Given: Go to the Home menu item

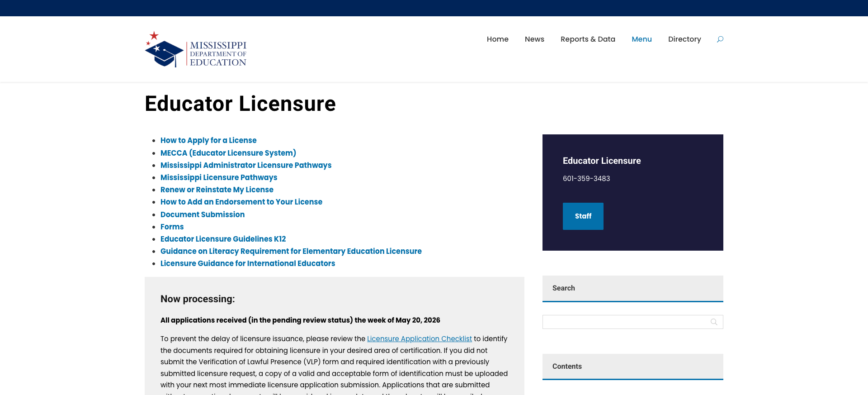Looking at the screenshot, I should [x=498, y=39].
